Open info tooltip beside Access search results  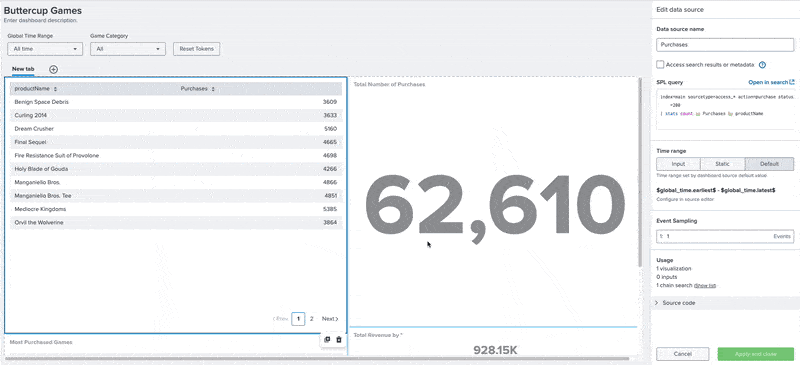coord(762,65)
